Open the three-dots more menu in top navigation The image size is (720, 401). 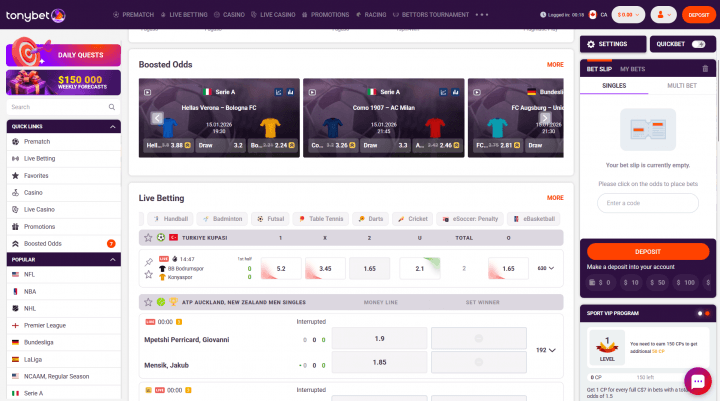point(482,15)
